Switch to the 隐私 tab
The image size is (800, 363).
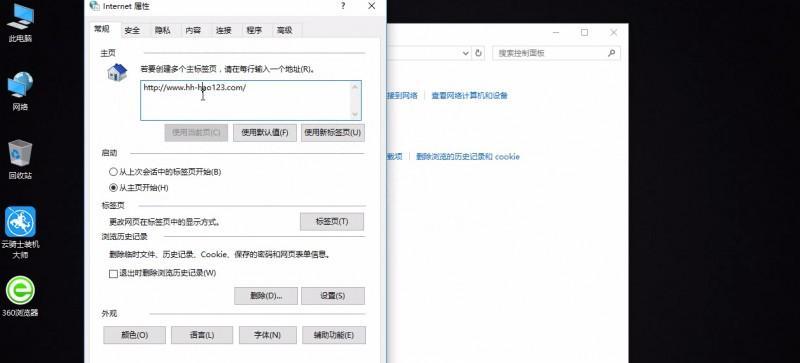(x=163, y=31)
